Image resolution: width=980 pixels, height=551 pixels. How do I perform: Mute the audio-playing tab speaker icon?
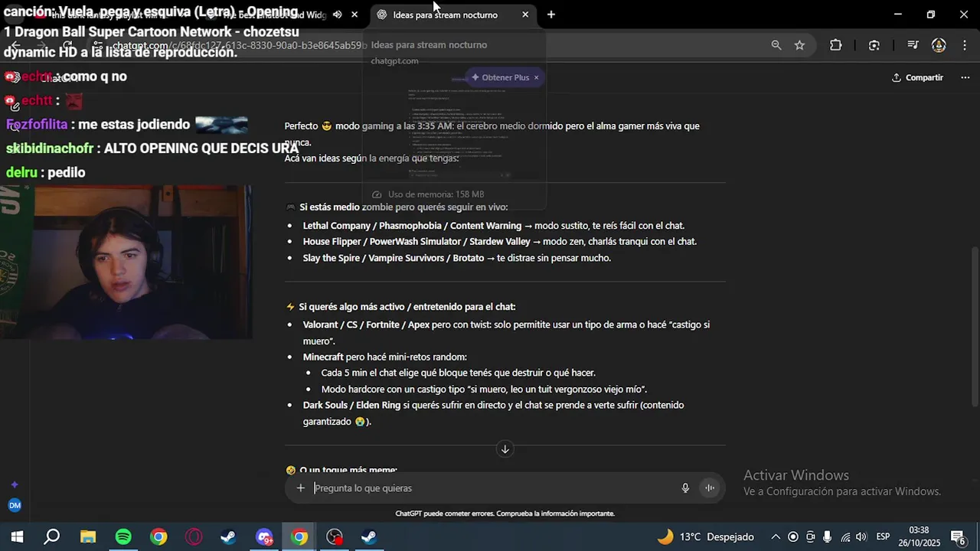click(x=337, y=15)
